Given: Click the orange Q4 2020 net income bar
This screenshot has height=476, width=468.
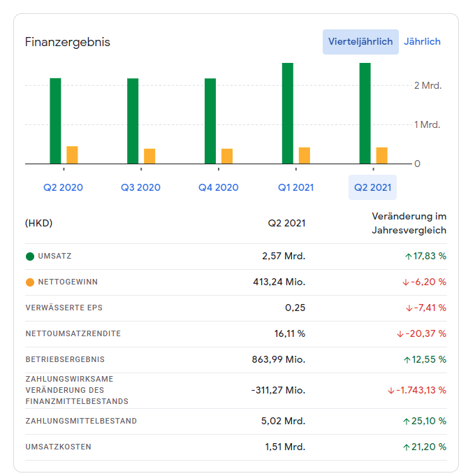Looking at the screenshot, I should pyautogui.click(x=227, y=157).
